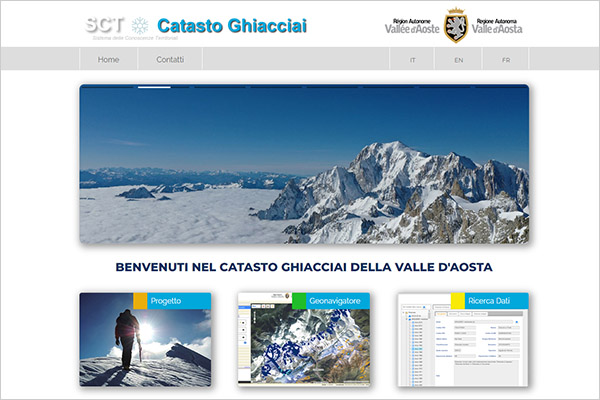Click the Valle d'Aosta Italian logo

(x=497, y=26)
